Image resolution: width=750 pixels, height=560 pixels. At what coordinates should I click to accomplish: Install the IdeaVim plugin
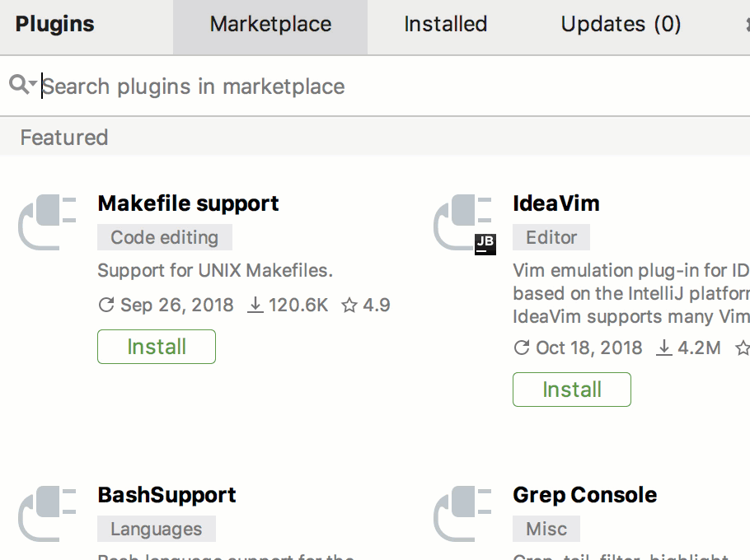(x=571, y=389)
